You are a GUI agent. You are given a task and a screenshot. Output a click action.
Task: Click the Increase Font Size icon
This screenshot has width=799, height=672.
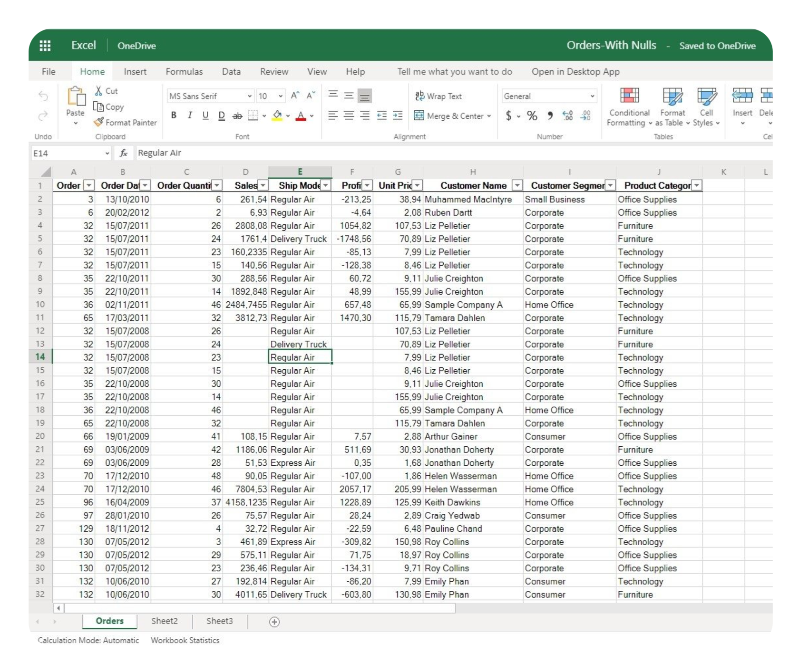(295, 96)
